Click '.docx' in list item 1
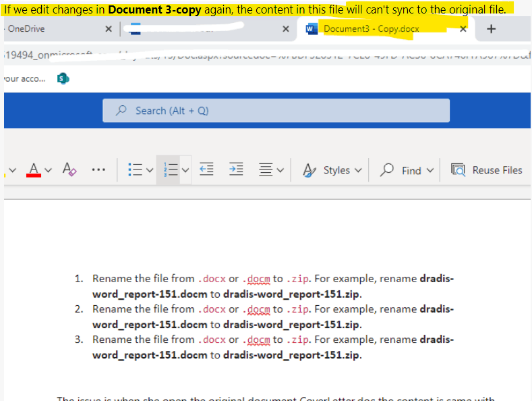 click(x=212, y=279)
